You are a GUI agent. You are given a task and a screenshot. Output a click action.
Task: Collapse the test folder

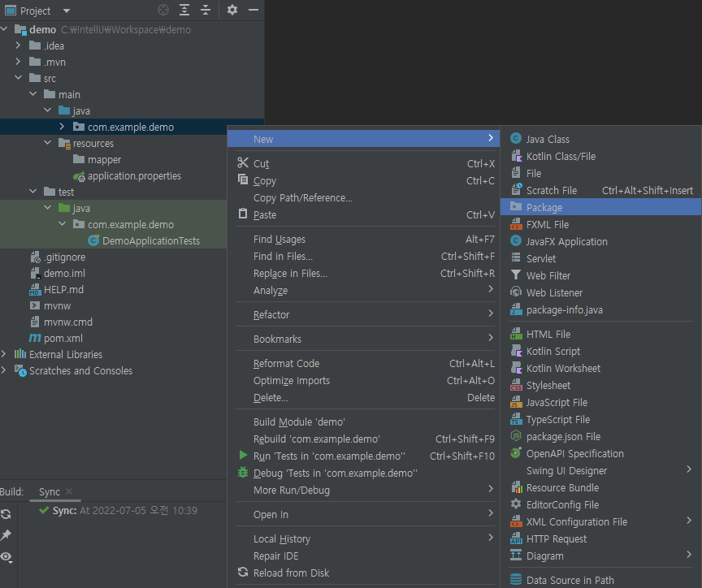point(32,192)
